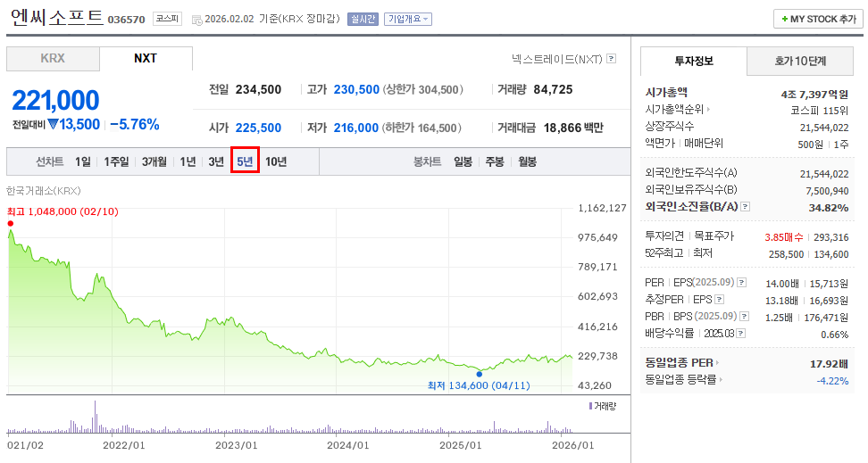Image resolution: width=868 pixels, height=463 pixels.
Task: Show the 1주일 line chart
Action: point(116,161)
